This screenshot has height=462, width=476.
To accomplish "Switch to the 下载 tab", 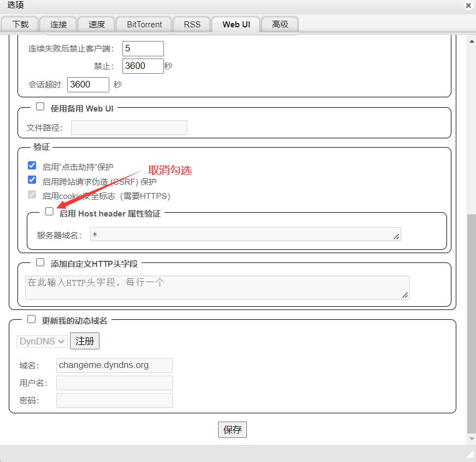I will (20, 24).
